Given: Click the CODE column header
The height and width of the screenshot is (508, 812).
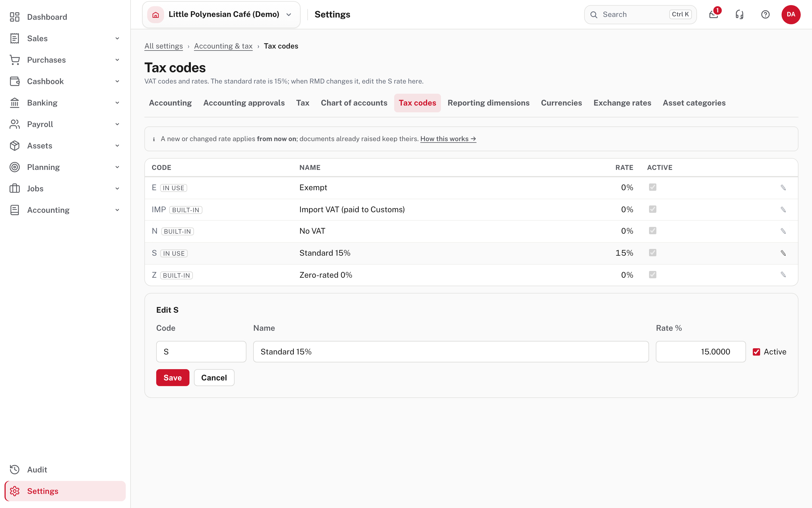Looking at the screenshot, I should coord(161,167).
